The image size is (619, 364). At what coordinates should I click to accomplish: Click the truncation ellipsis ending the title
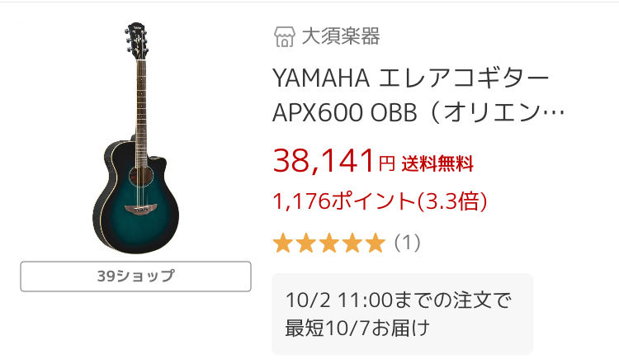pos(557,114)
